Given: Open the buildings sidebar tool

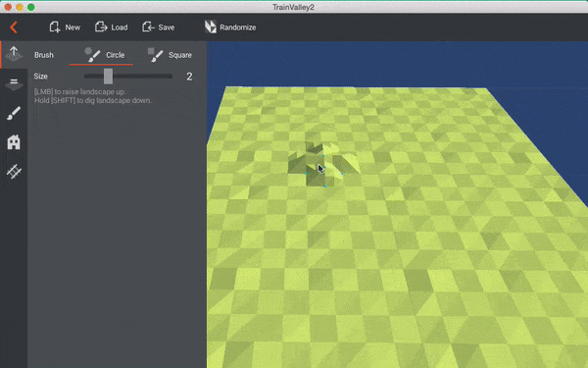Looking at the screenshot, I should click(14, 142).
